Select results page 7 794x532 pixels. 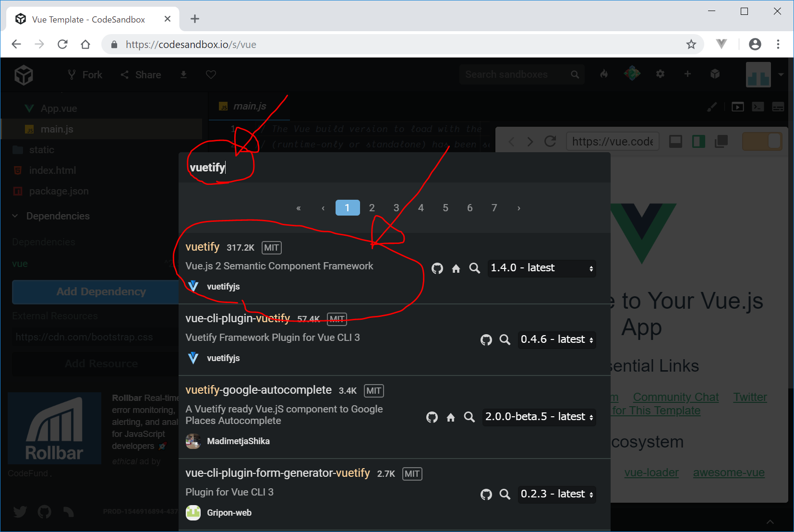[494, 208]
